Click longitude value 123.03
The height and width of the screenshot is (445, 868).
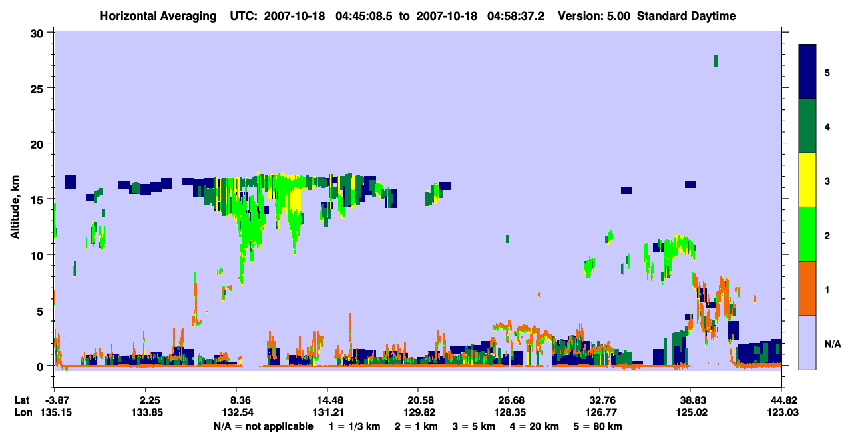[781, 412]
